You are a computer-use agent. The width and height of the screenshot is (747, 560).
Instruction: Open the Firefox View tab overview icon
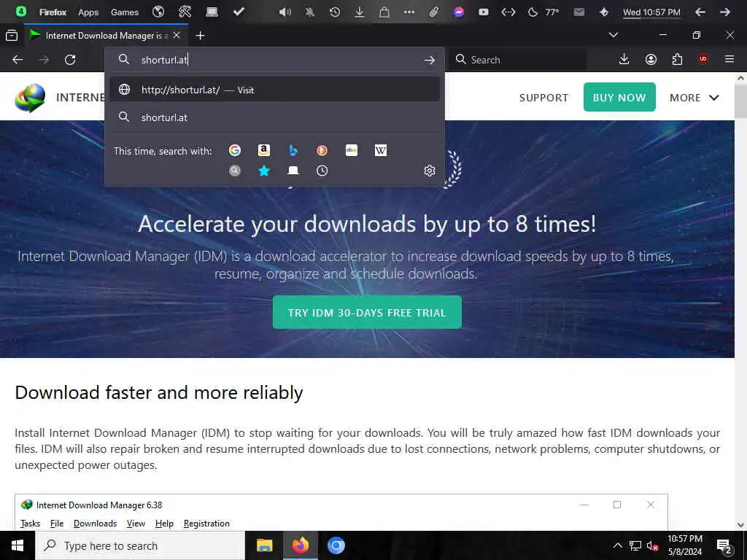click(x=12, y=35)
